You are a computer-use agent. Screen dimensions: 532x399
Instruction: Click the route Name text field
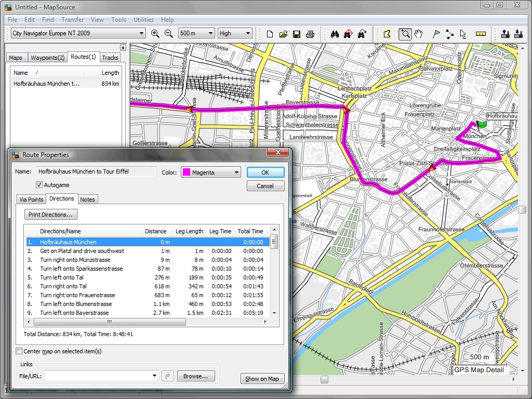(96, 171)
